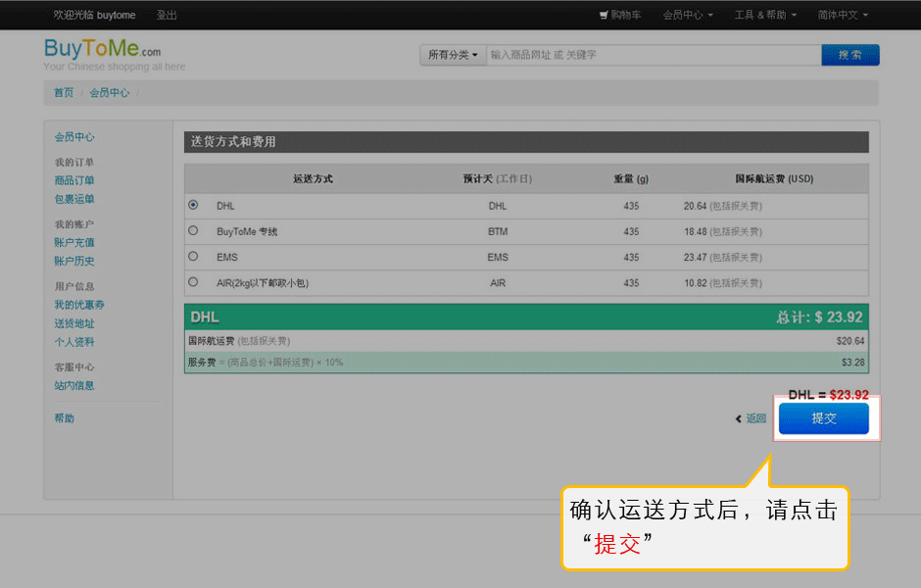Screen dimensions: 921x588
Task: Open 我的优惠券 coupons page
Action: pyautogui.click(x=79, y=305)
